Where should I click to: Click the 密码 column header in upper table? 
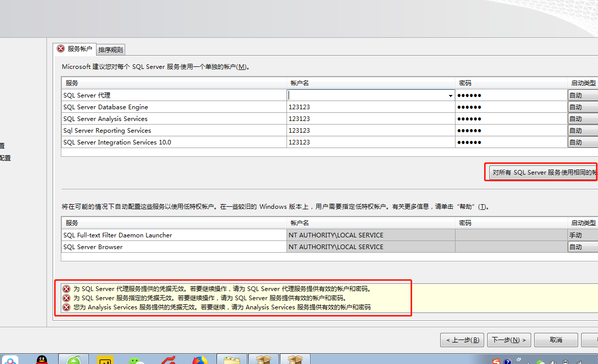511,83
